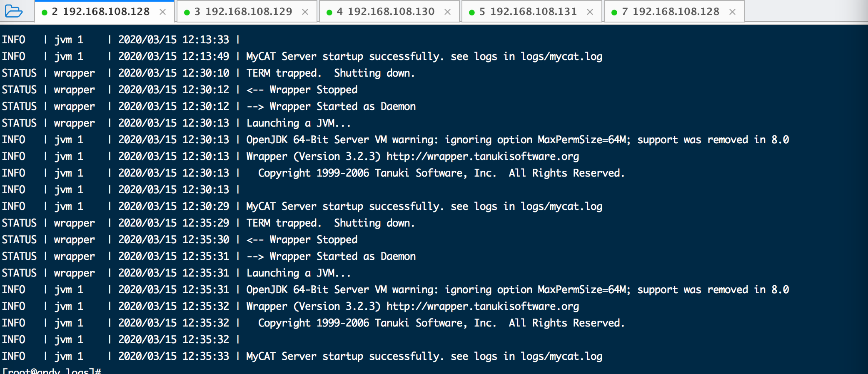Click green status dot on tab 2
The image size is (868, 374).
pos(45,12)
